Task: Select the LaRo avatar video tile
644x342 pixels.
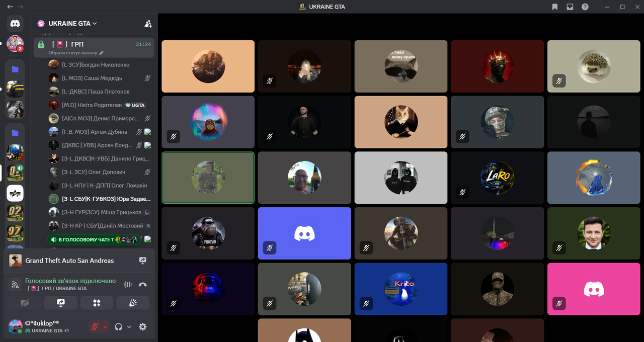Action: pyautogui.click(x=498, y=178)
